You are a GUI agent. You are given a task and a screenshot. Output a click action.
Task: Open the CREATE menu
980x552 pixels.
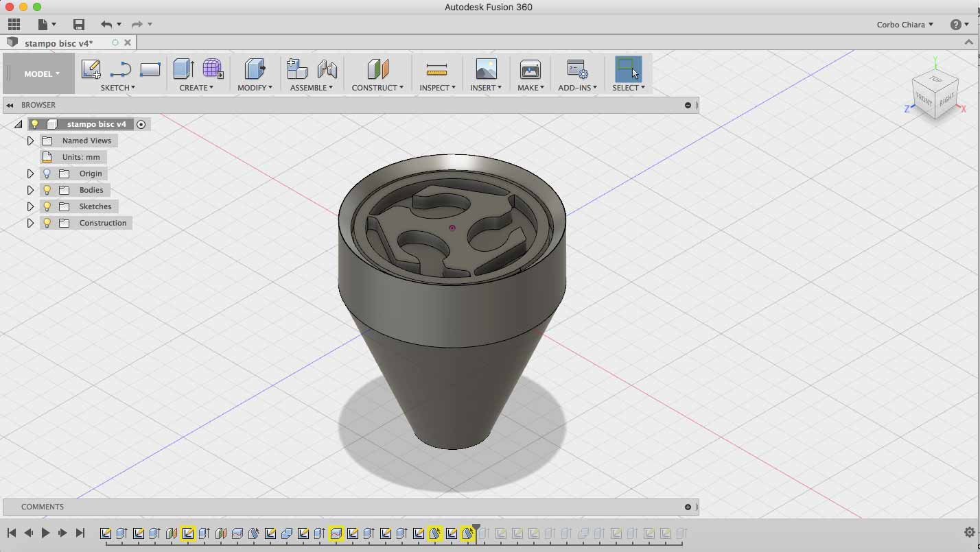pyautogui.click(x=196, y=88)
